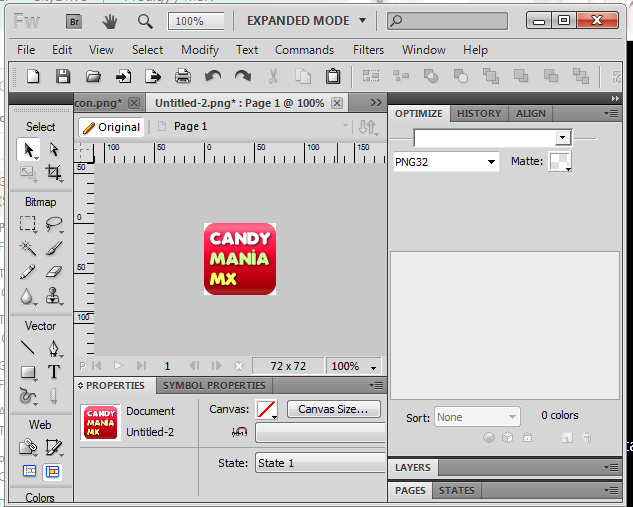Select the Pointer tool

pyautogui.click(x=28, y=150)
